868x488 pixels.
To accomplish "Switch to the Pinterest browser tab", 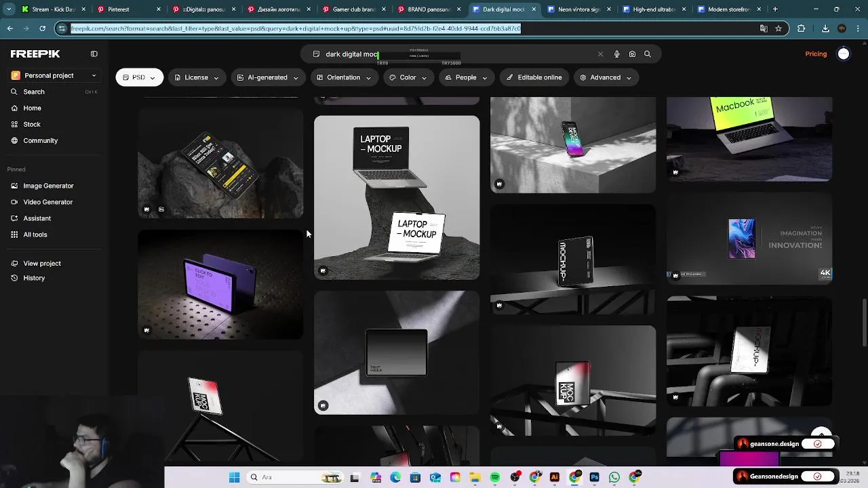I will tap(129, 9).
